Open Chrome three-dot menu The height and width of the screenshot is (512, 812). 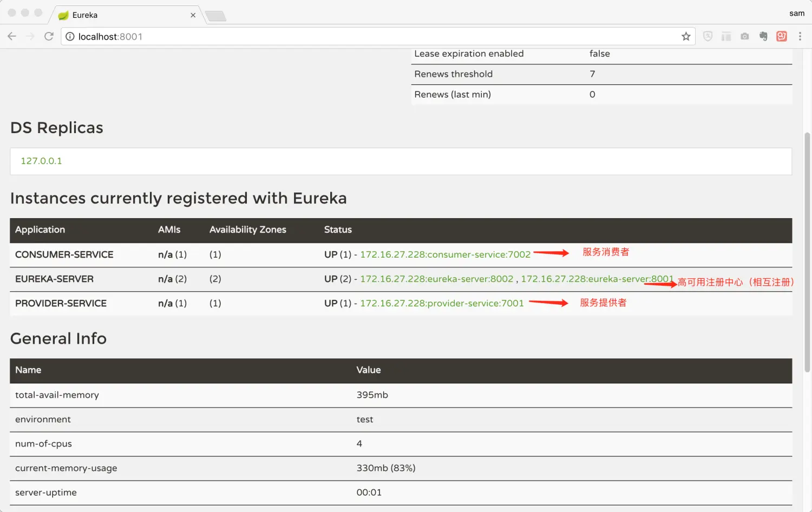pos(800,36)
